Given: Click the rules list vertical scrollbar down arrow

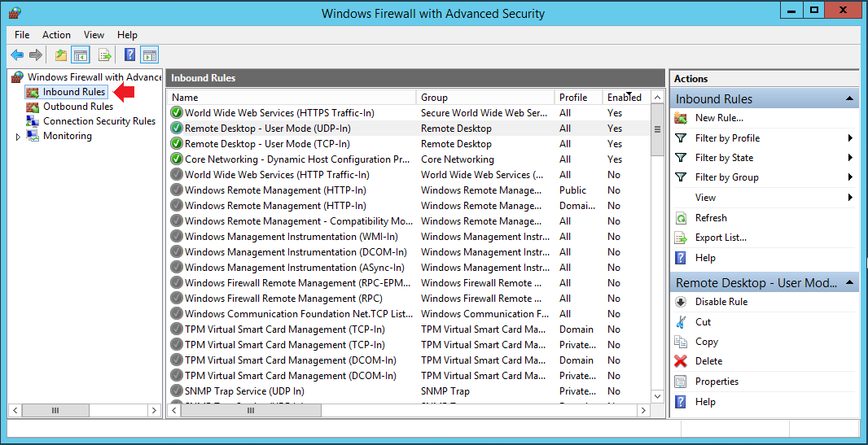Looking at the screenshot, I should [x=658, y=396].
